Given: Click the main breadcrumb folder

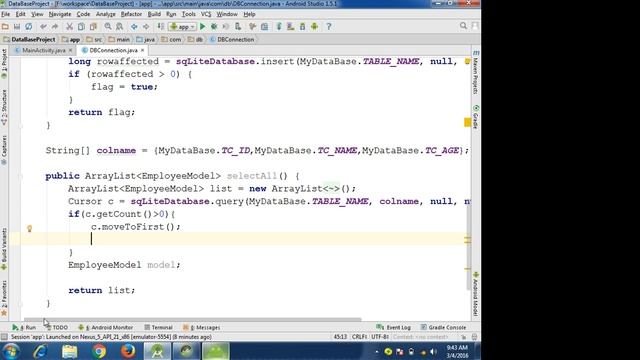Looking at the screenshot, I should (x=119, y=40).
